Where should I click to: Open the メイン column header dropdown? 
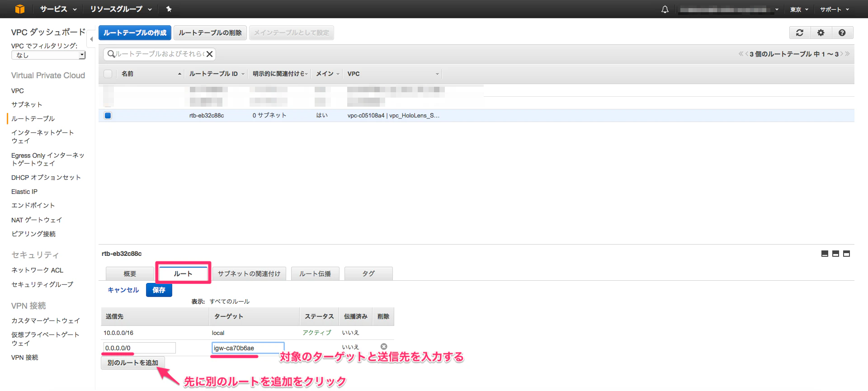click(338, 74)
